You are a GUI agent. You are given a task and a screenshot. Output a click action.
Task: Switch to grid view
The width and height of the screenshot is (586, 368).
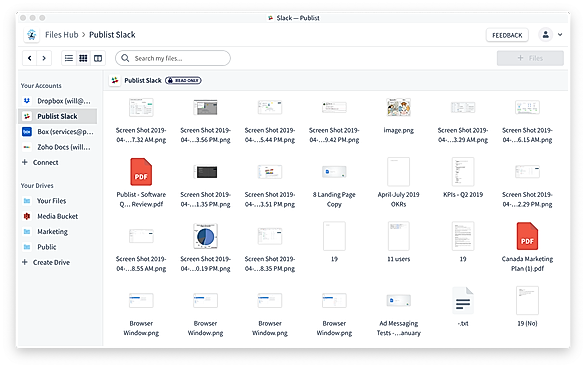pos(83,58)
